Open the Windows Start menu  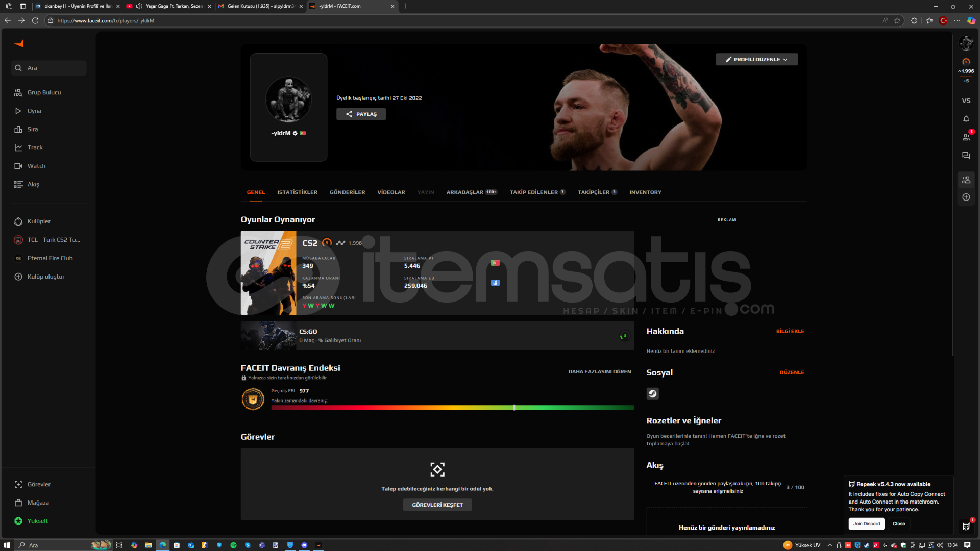click(7, 545)
